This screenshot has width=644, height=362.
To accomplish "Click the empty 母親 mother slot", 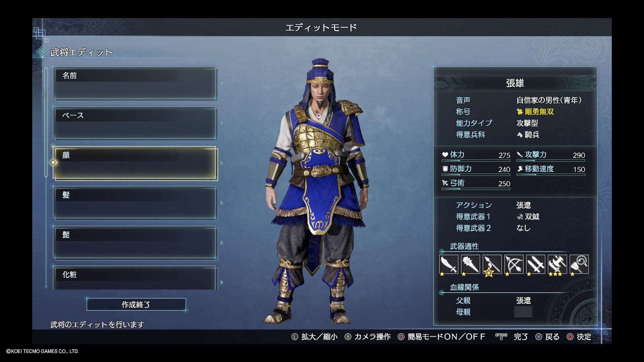I will (523, 312).
